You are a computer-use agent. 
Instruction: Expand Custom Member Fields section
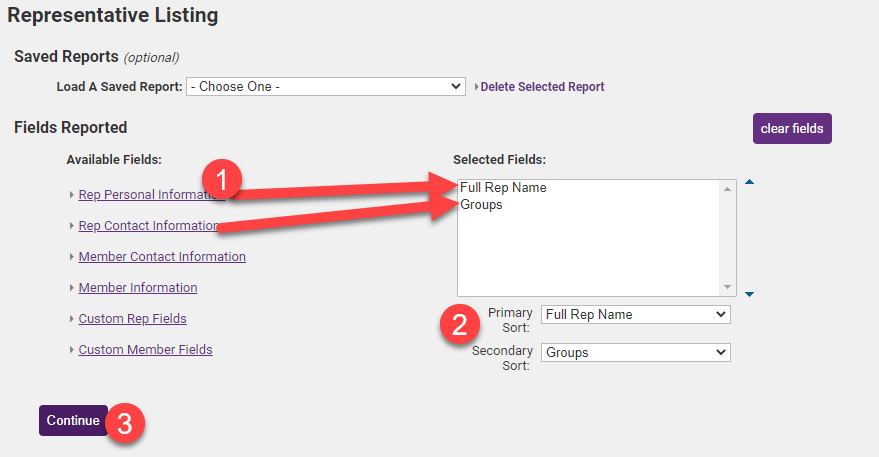pos(145,350)
